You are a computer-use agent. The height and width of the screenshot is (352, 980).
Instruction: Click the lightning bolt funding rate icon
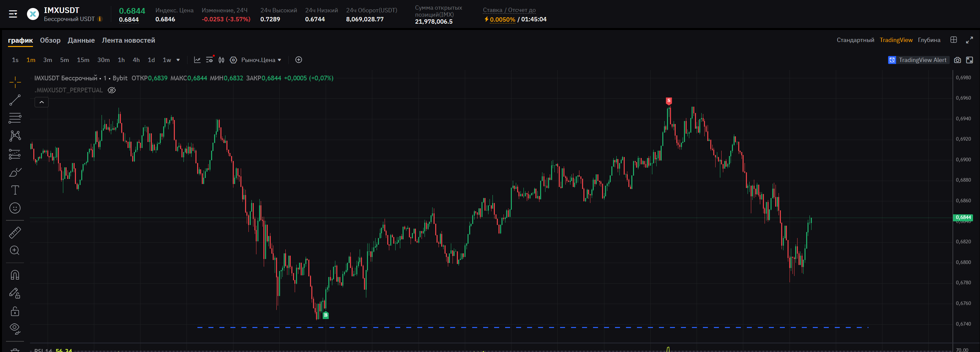[486, 19]
